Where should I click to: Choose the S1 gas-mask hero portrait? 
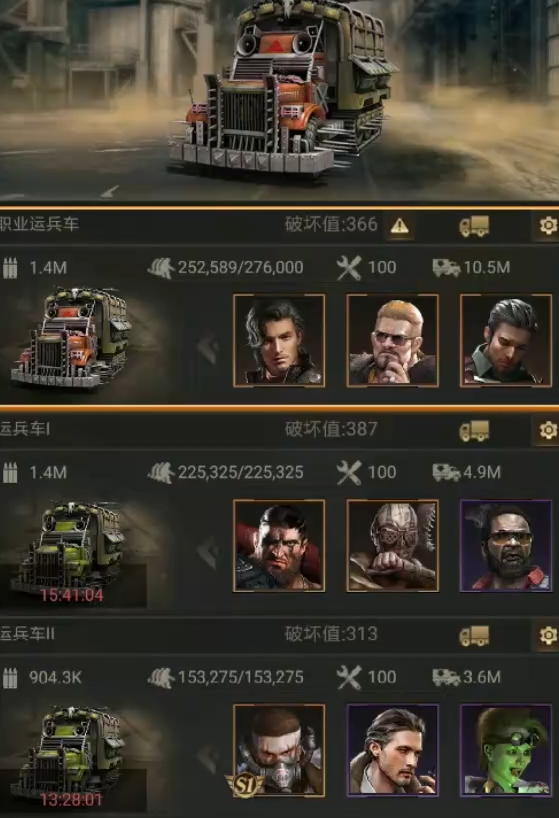pyautogui.click(x=279, y=751)
